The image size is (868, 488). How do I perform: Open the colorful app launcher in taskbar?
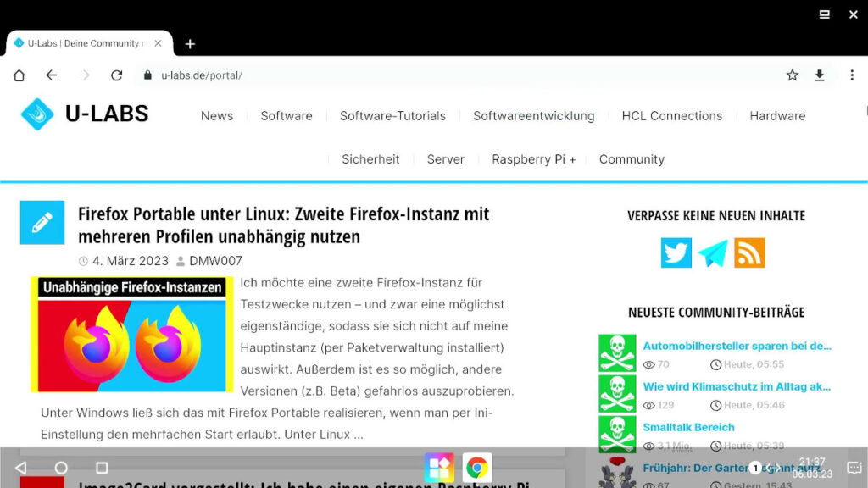tap(440, 468)
